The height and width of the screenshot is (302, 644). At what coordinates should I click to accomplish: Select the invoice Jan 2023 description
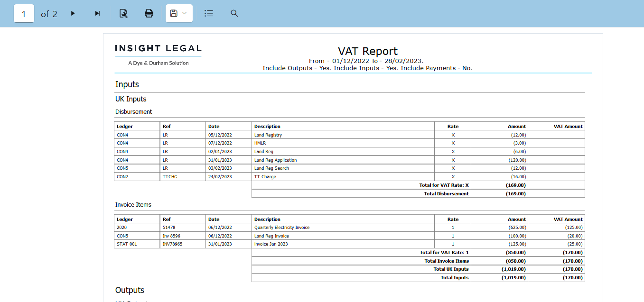tap(343, 244)
